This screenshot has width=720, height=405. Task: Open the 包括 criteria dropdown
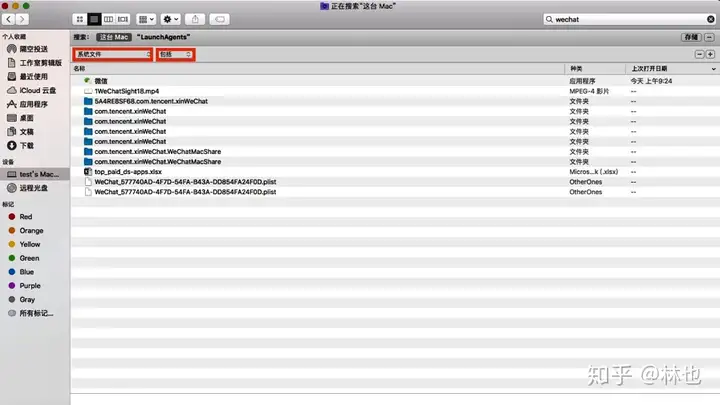pos(175,54)
